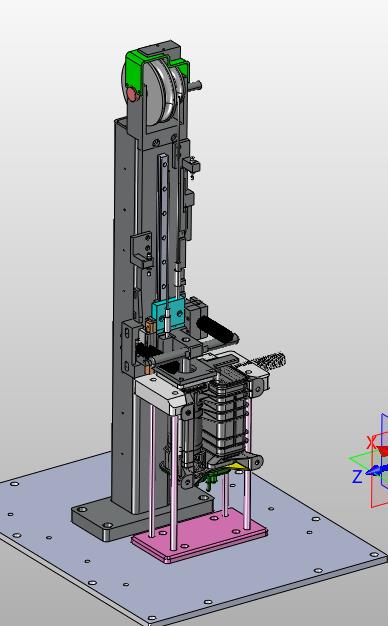The height and width of the screenshot is (626, 388).
Task: Pick the vertical linear guide rail with holes
Action: [164, 228]
